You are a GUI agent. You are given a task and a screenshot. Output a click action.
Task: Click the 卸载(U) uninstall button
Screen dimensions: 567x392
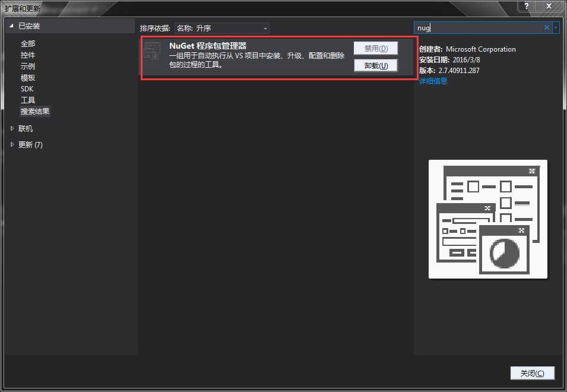(376, 65)
